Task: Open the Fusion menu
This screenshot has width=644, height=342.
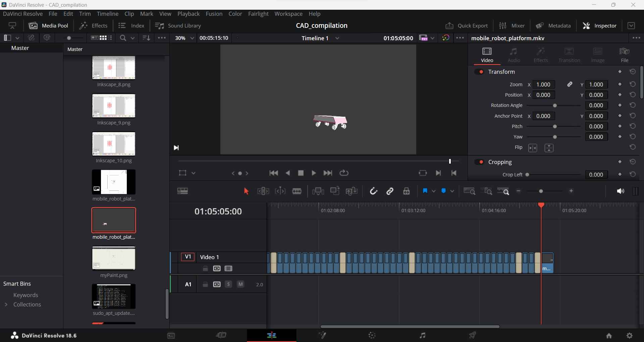Action: (x=214, y=14)
